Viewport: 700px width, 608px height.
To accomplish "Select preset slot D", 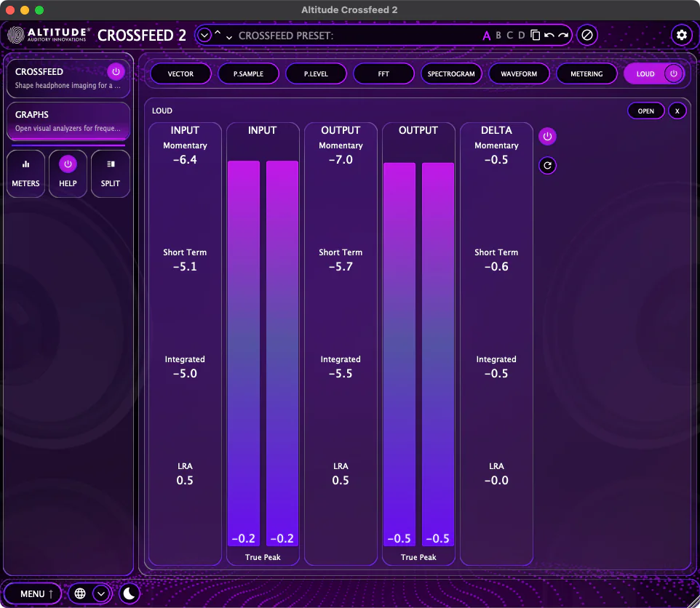I will tap(522, 35).
